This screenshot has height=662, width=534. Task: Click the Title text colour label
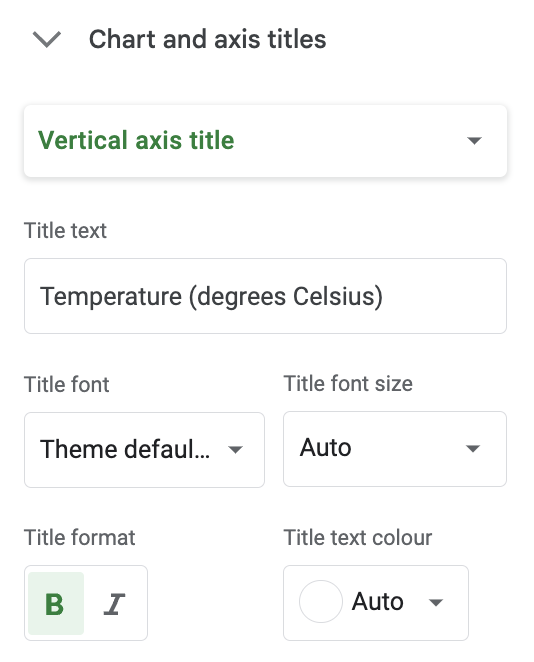pos(358,538)
